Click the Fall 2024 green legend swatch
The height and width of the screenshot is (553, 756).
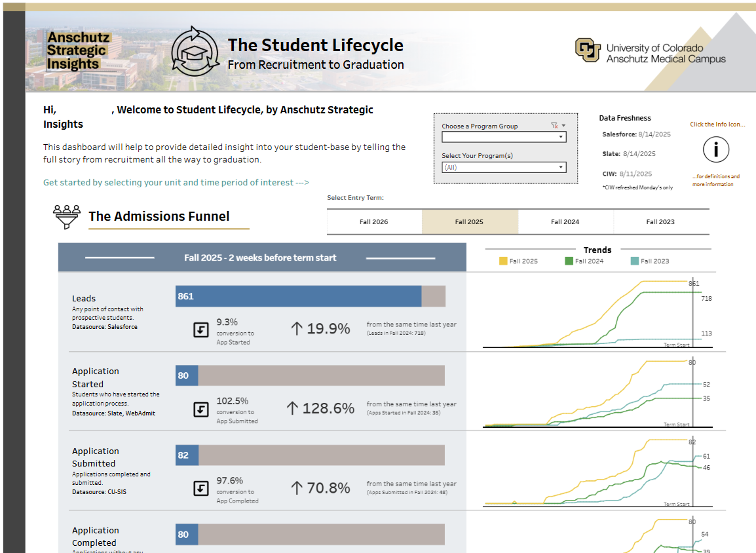coord(569,261)
